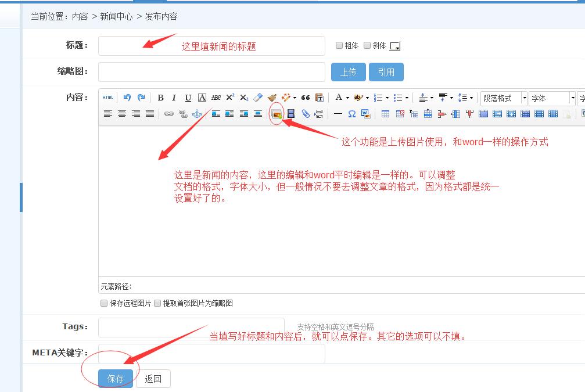Insert a hyperlink using chain icon
Viewport: 585px width, 392px height.
pos(169,114)
